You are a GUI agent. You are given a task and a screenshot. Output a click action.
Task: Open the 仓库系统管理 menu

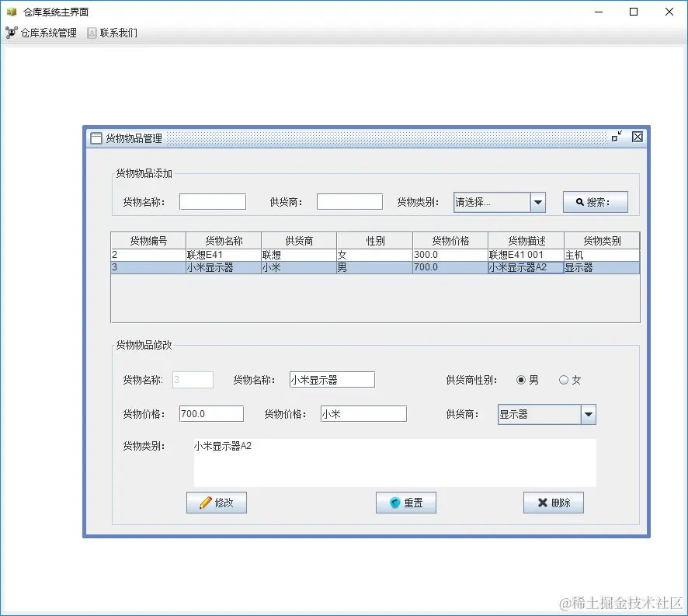41,33
